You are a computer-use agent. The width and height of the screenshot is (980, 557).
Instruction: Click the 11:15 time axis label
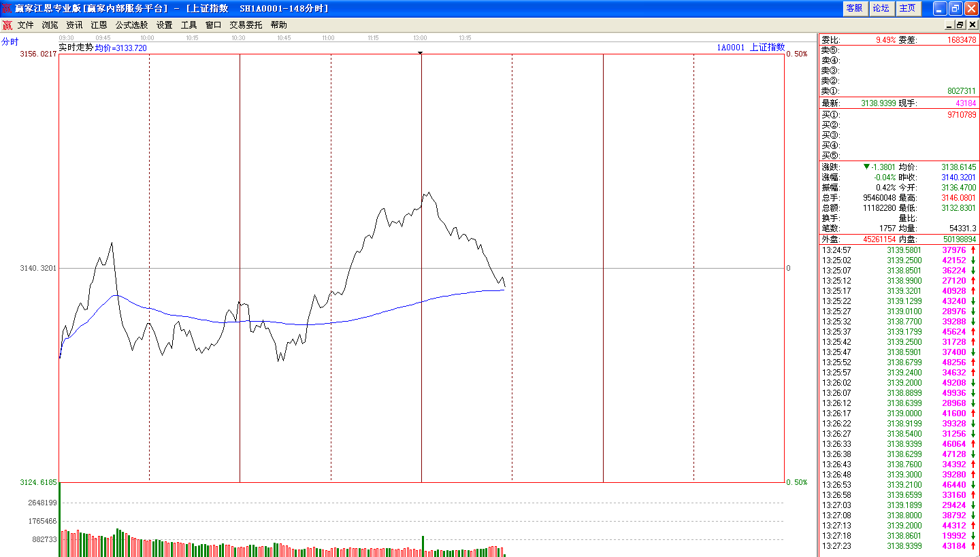(373, 38)
